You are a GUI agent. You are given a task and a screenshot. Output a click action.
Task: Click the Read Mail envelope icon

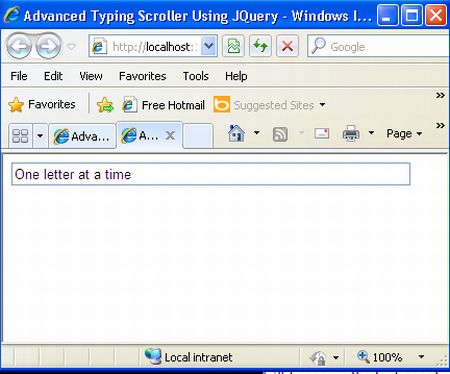pyautogui.click(x=322, y=133)
